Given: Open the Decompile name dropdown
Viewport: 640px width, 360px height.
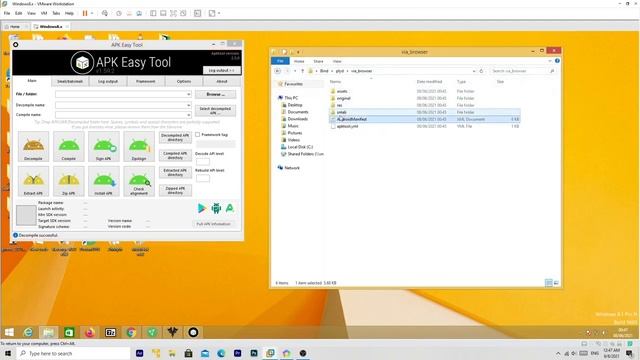Looking at the screenshot, I should pyautogui.click(x=189, y=105).
